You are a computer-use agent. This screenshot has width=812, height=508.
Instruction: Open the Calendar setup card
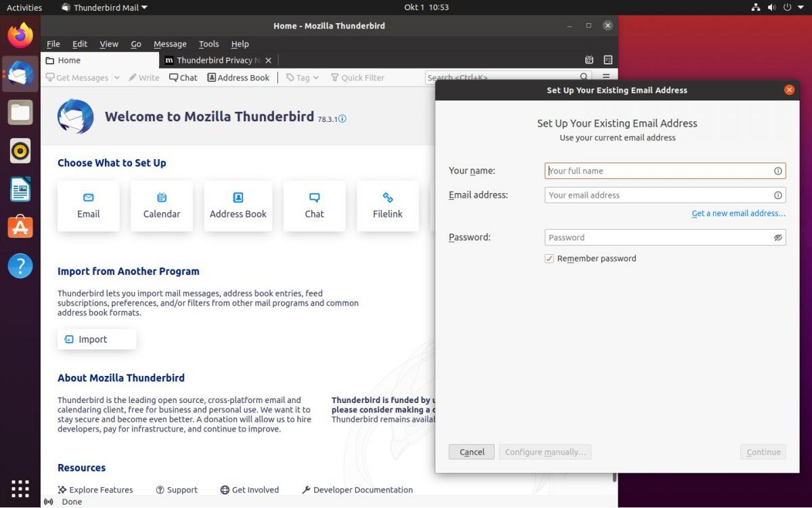pos(162,206)
